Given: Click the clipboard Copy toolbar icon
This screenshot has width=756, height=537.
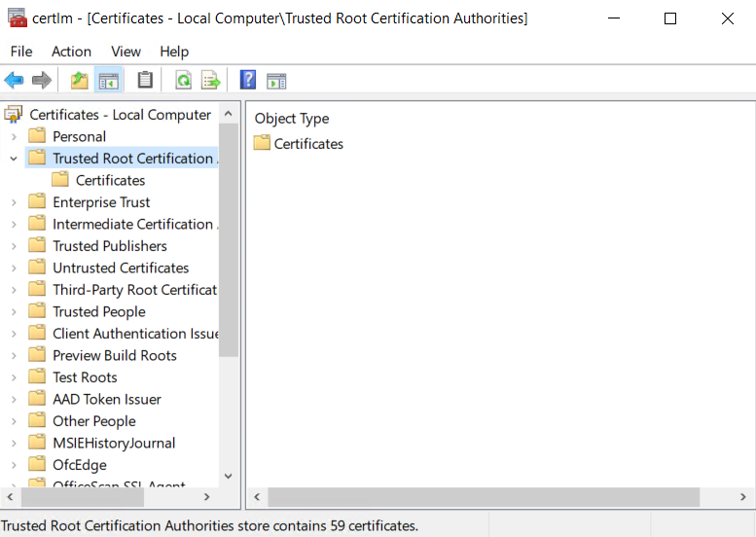Looking at the screenshot, I should (x=145, y=80).
